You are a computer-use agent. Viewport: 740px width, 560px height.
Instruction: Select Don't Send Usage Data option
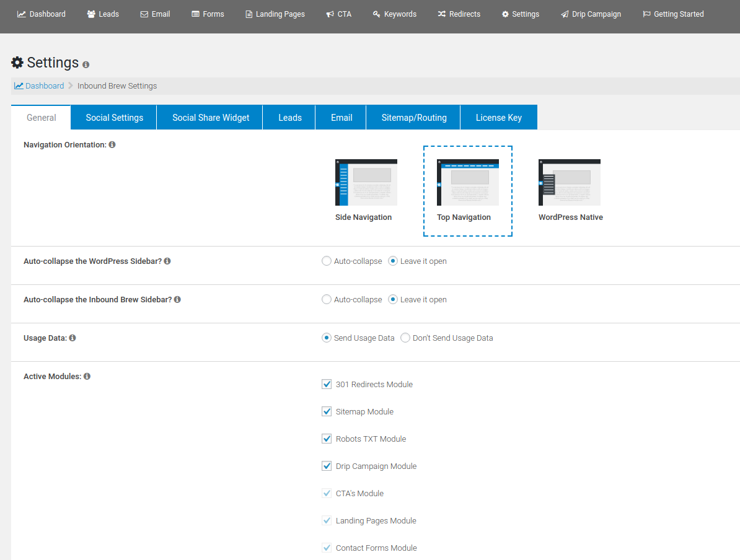(x=405, y=338)
